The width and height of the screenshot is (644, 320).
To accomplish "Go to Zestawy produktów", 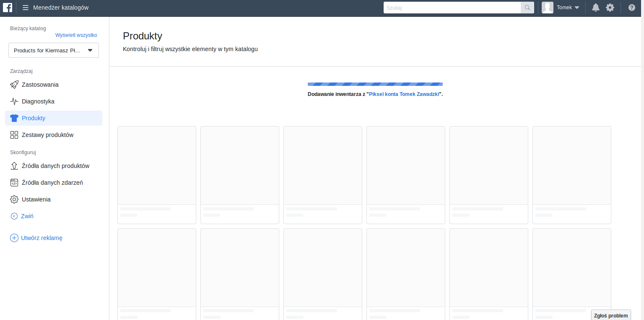I will coord(54,135).
